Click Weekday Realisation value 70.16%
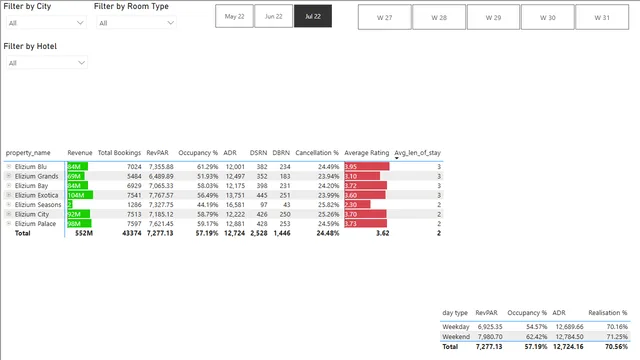 point(617,327)
